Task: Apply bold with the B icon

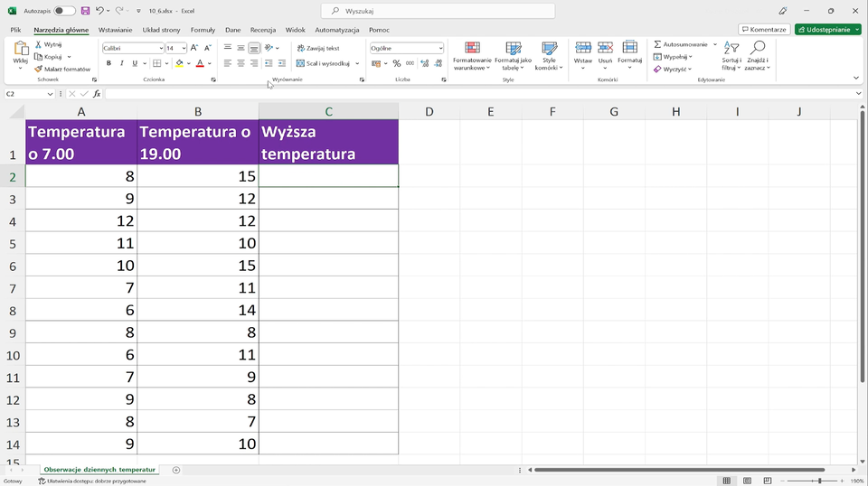Action: (x=108, y=63)
